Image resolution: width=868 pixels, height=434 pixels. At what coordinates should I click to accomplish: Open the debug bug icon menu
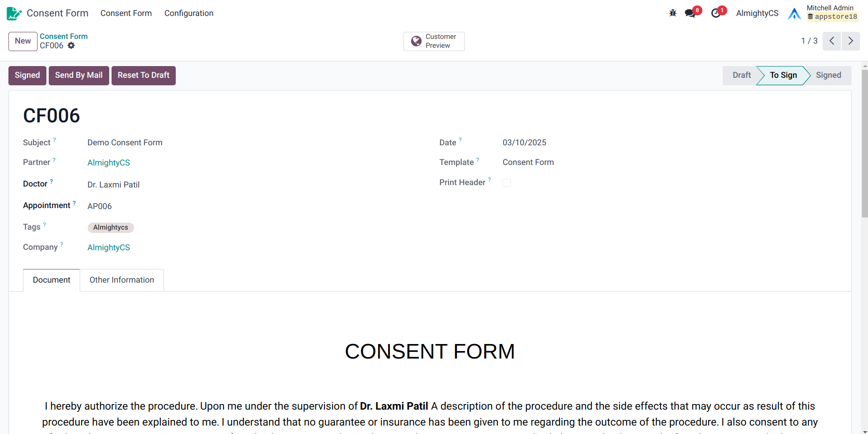click(x=673, y=13)
